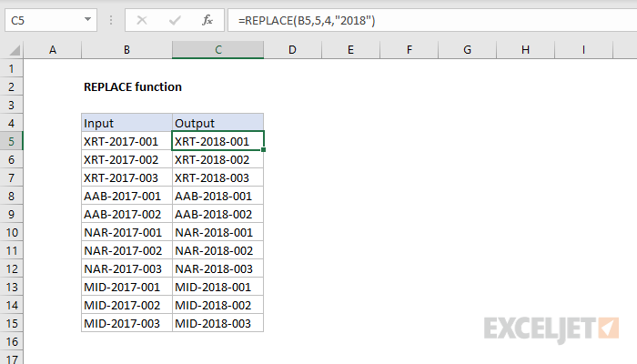Select the row 5 header
Viewport: 637px width, 364px height.
12,141
